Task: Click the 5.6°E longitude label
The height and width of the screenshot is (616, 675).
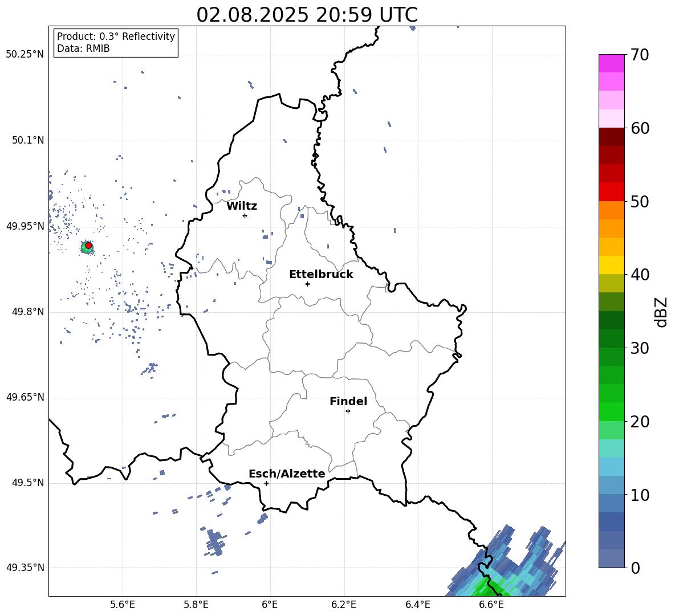Action: 123,605
